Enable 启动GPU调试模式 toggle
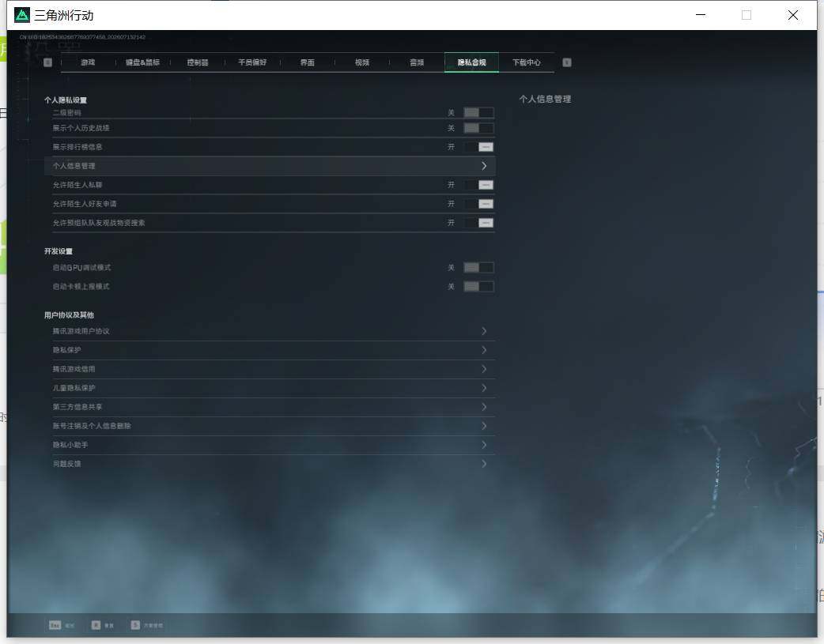Image resolution: width=824 pixels, height=644 pixels. click(478, 267)
